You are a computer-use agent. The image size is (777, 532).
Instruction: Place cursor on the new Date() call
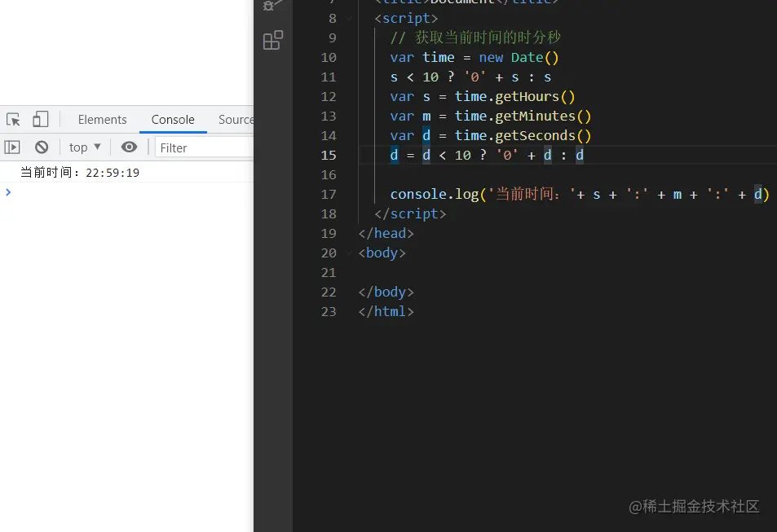pyautogui.click(x=519, y=58)
